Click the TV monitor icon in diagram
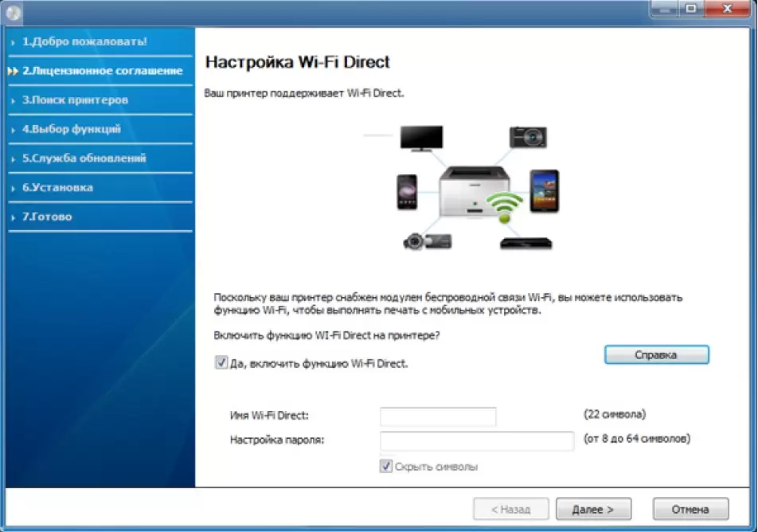 coord(420,139)
